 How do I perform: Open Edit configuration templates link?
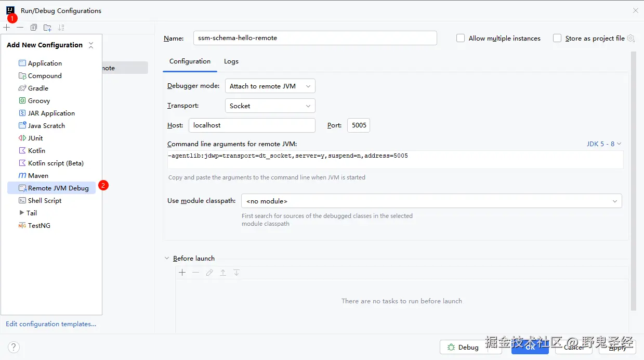[x=51, y=324]
